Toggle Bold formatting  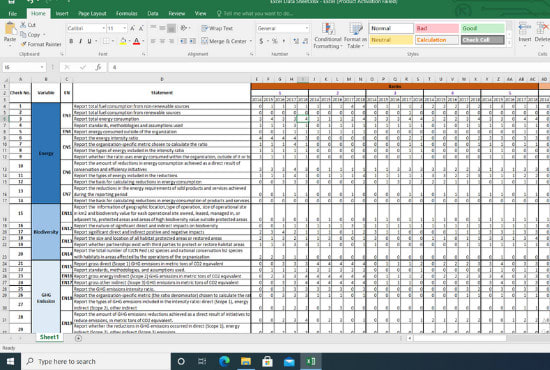(x=71, y=41)
